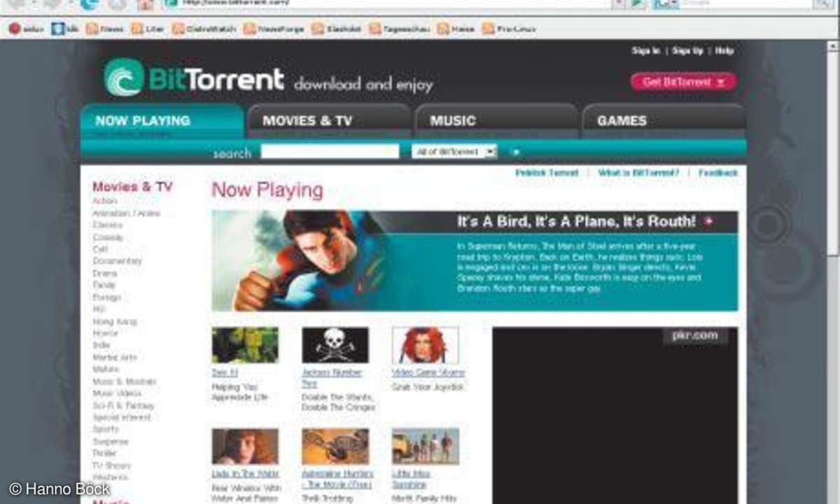This screenshot has height=504, width=840.
Task: Open the Now Playing tab
Action: click(162, 121)
